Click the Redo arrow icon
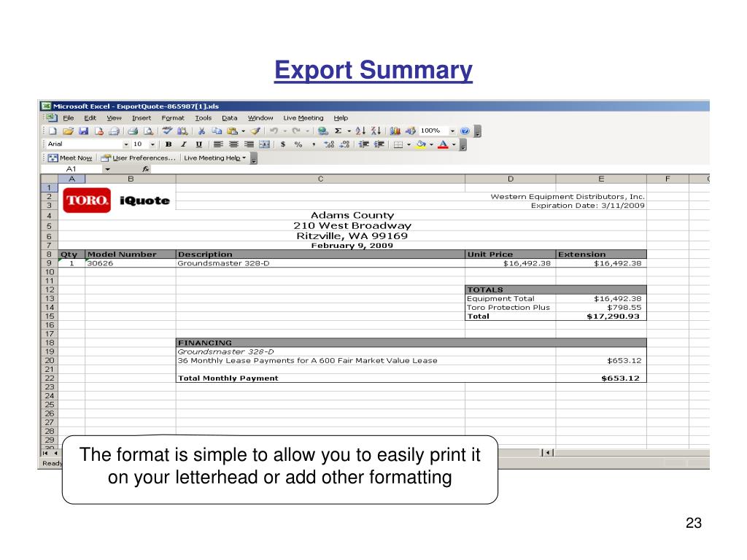The height and width of the screenshot is (560, 747). click(296, 131)
